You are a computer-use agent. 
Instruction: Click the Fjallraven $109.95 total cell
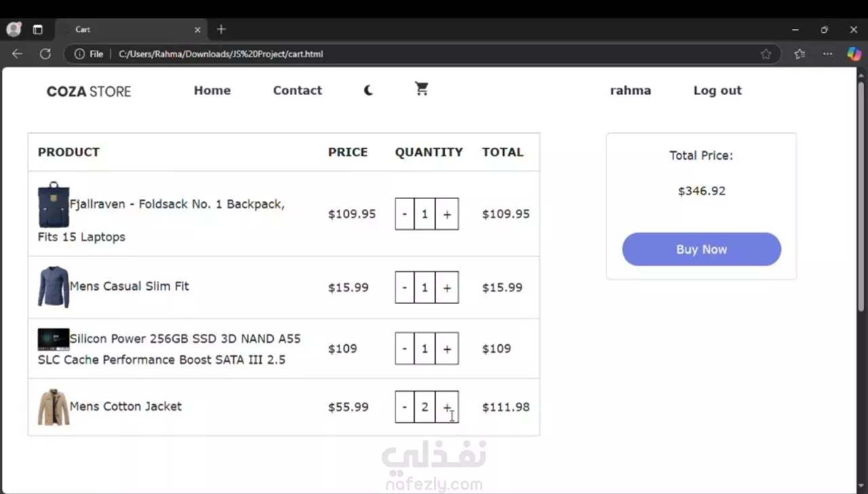506,214
